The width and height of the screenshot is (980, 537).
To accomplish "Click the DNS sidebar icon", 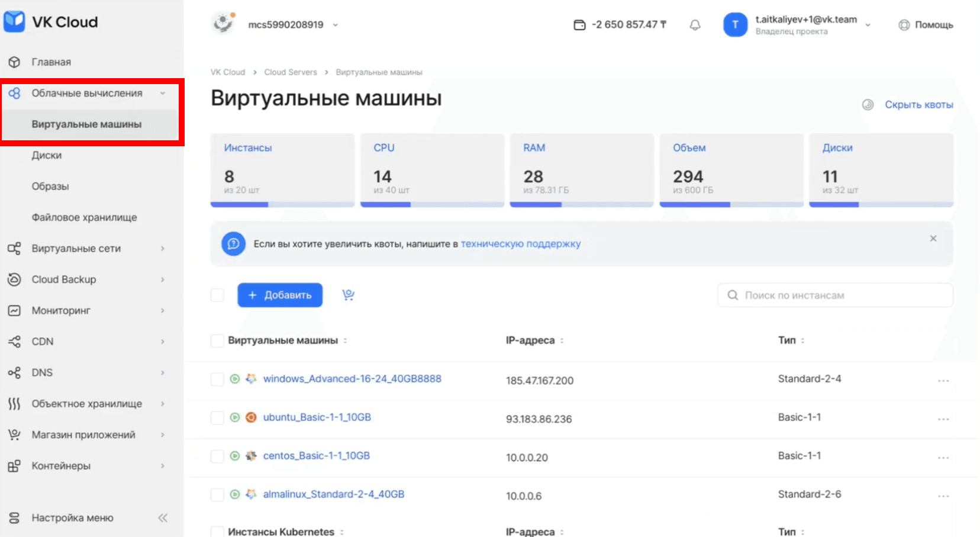I will pyautogui.click(x=14, y=372).
